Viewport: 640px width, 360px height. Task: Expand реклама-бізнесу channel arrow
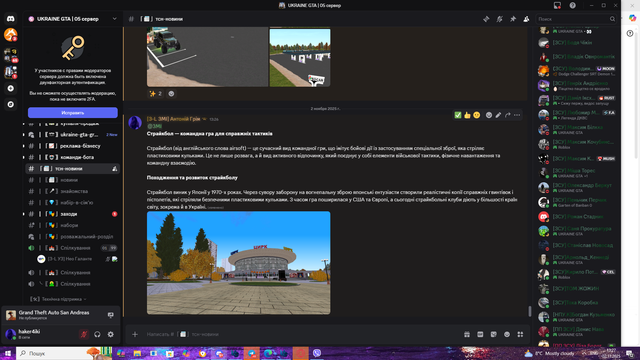click(x=24, y=146)
